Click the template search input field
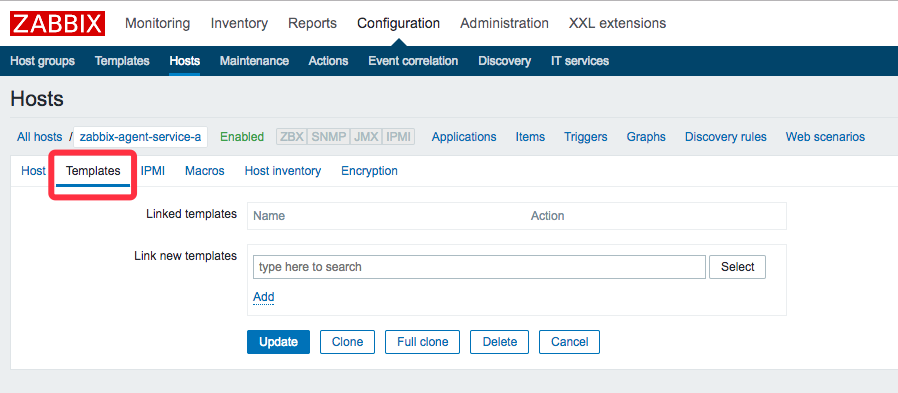 (x=479, y=267)
